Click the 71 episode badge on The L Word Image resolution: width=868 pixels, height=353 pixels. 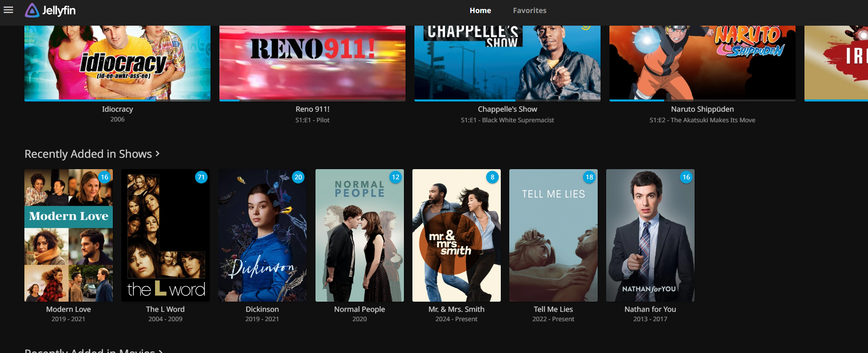tap(201, 177)
